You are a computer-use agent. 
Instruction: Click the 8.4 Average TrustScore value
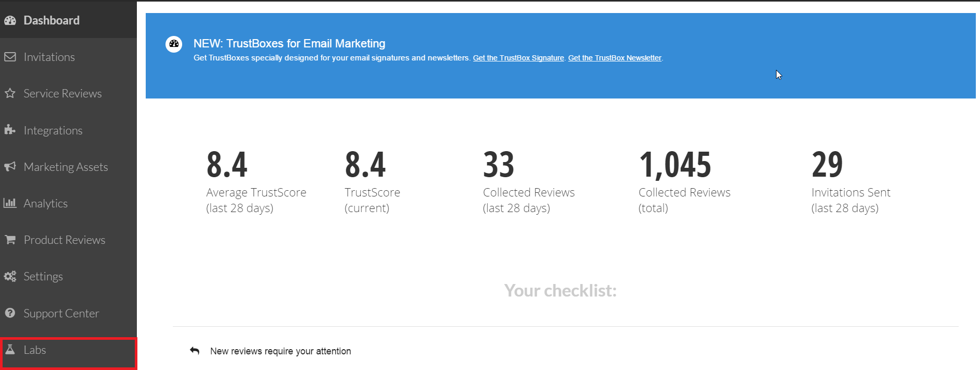[x=227, y=165]
